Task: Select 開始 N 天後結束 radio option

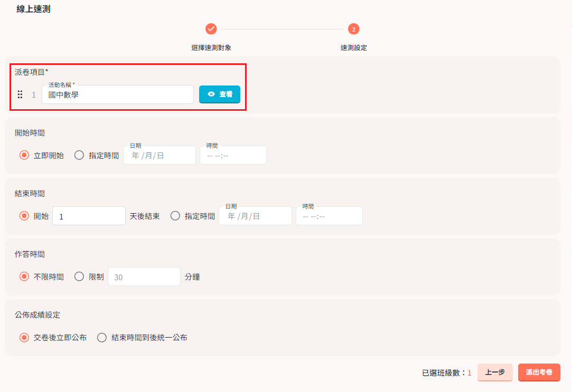Action: pos(24,216)
